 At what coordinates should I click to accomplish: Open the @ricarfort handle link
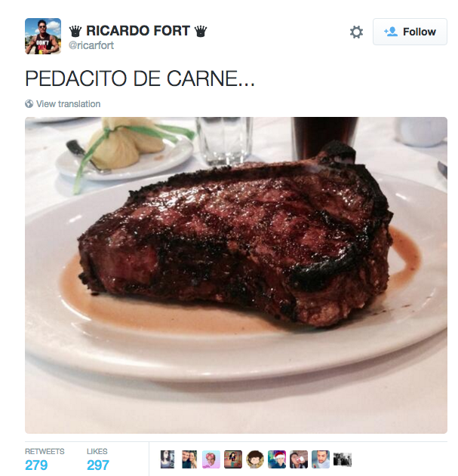point(91,45)
